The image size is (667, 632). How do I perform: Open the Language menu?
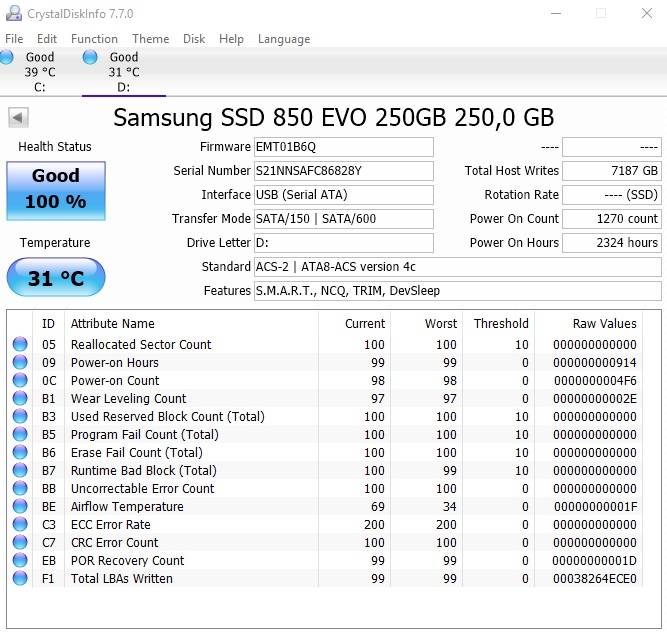[284, 39]
